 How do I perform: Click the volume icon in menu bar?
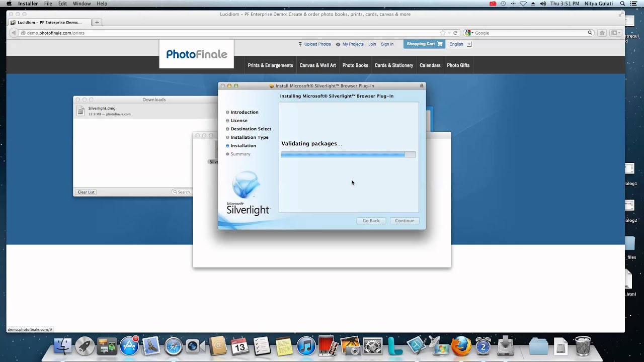pos(543,4)
